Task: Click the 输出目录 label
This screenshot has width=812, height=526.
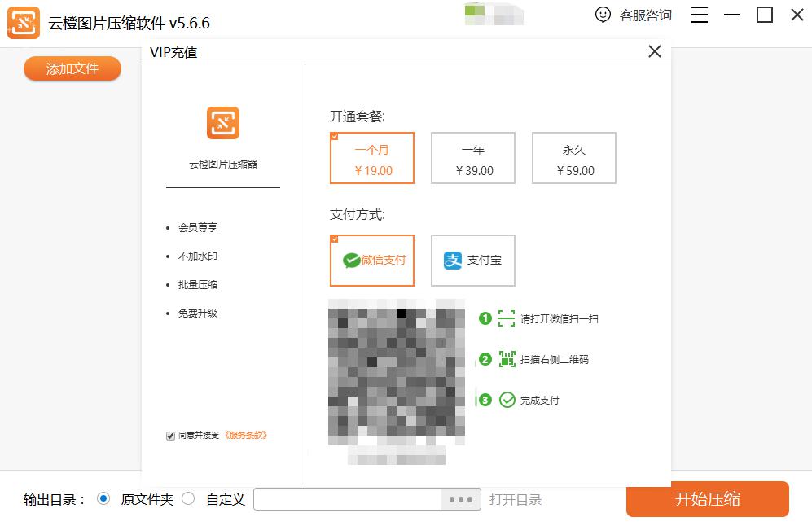Action: click(x=54, y=500)
